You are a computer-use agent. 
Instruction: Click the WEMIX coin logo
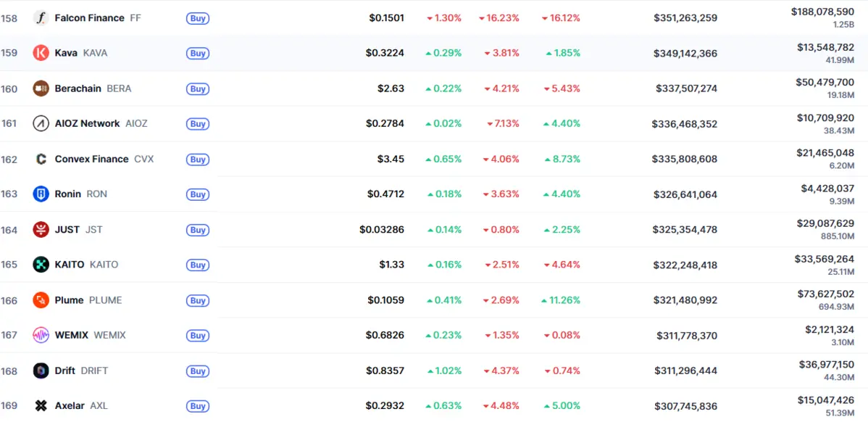[x=41, y=335]
